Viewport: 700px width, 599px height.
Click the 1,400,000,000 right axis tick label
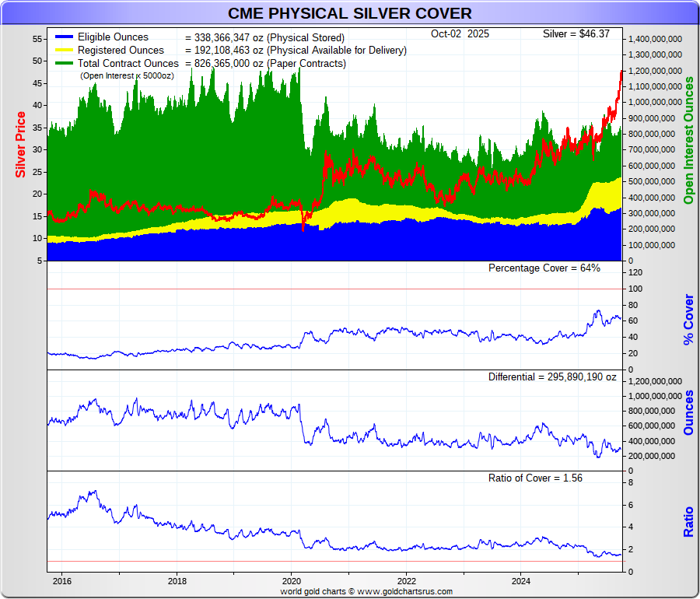[x=655, y=39]
